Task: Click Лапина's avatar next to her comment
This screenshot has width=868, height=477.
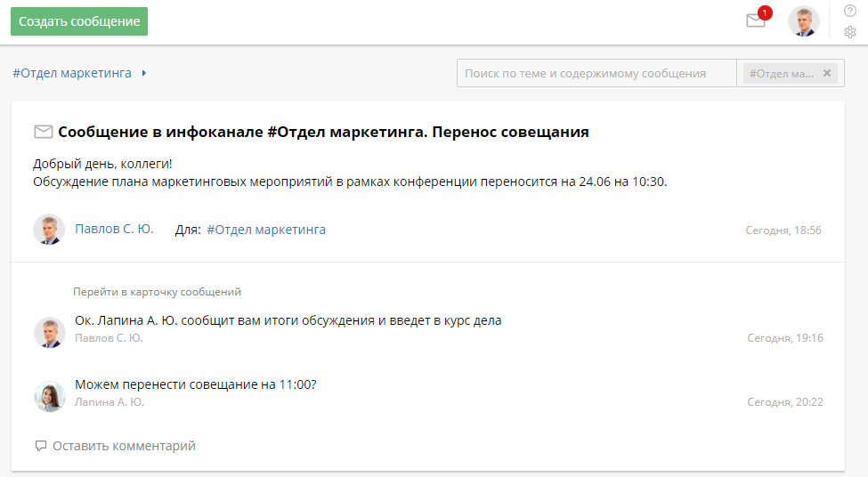Action: coord(49,396)
